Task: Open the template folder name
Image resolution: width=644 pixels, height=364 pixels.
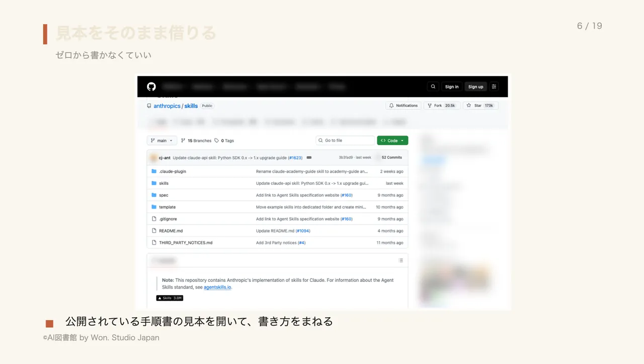Action: (168, 207)
